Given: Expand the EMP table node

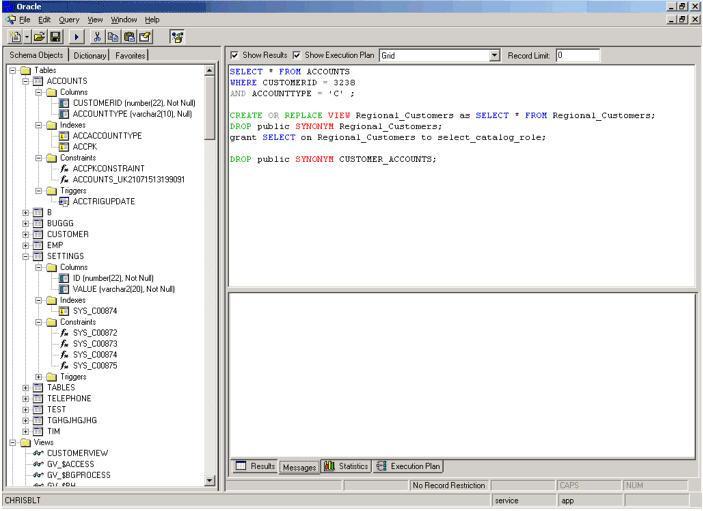Looking at the screenshot, I should [x=26, y=246].
